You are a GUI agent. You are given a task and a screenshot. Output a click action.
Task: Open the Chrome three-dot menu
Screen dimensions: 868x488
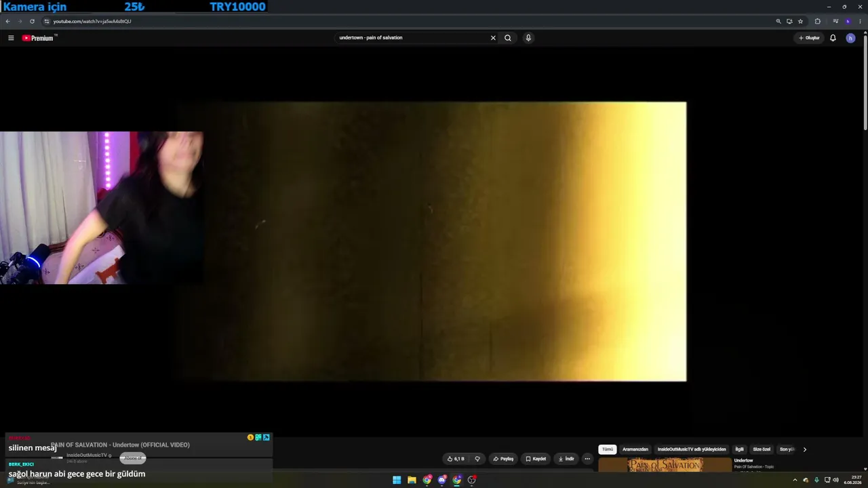click(860, 21)
